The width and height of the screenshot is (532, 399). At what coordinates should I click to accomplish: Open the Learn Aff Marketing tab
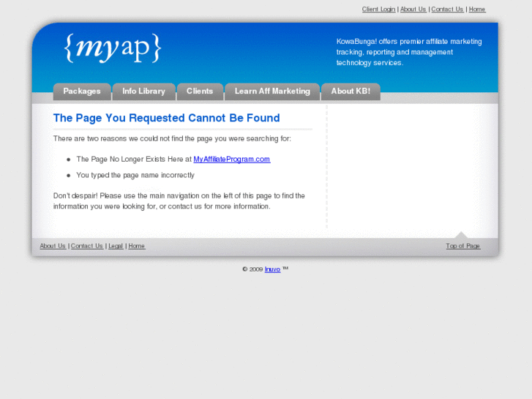[272, 92]
